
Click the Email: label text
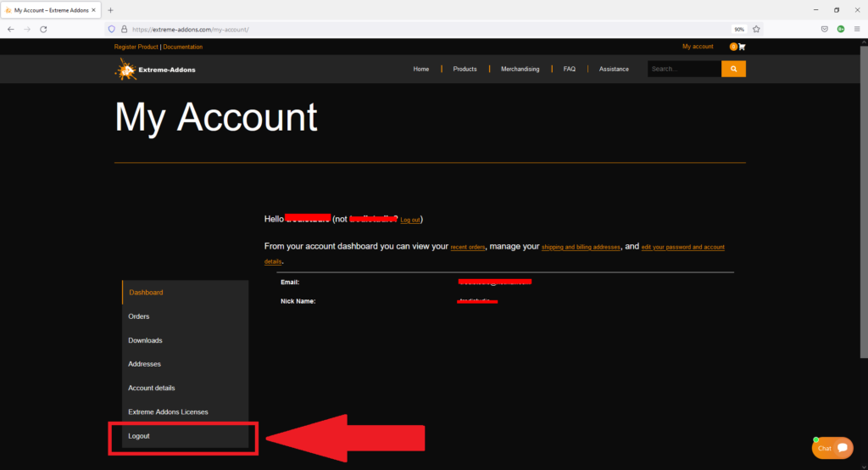pyautogui.click(x=290, y=283)
